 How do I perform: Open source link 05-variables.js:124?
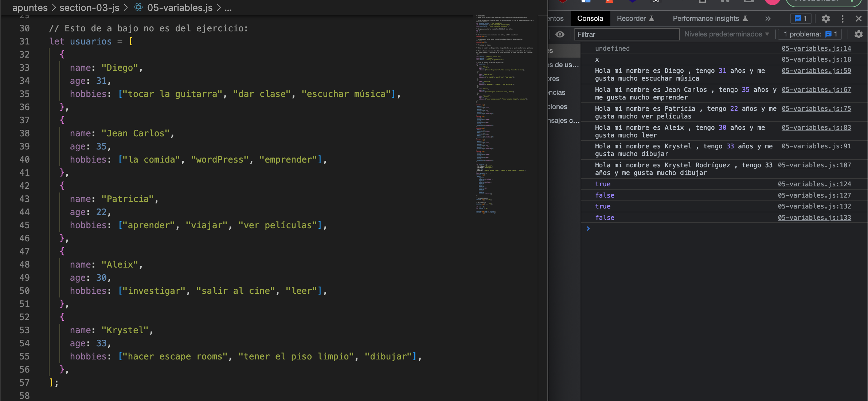point(814,184)
